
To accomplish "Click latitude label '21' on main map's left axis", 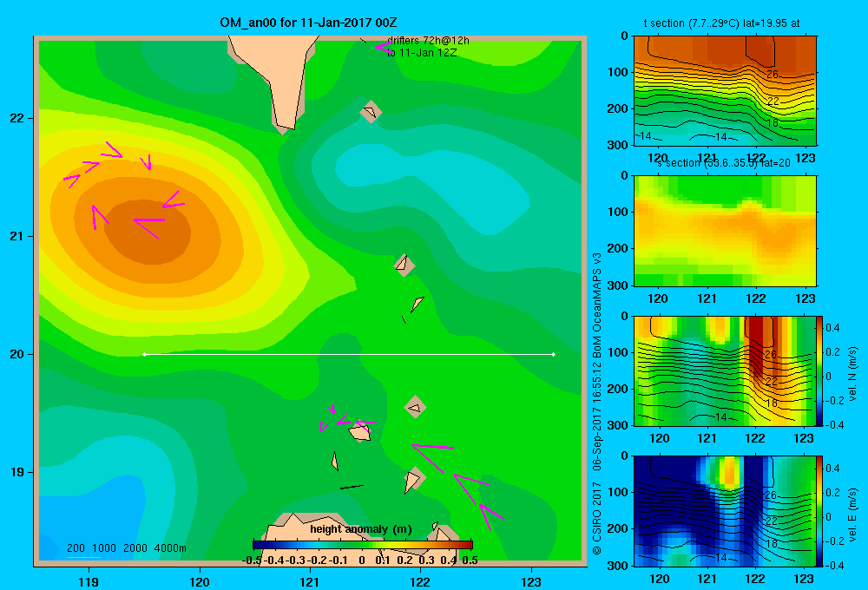I will pyautogui.click(x=17, y=236).
